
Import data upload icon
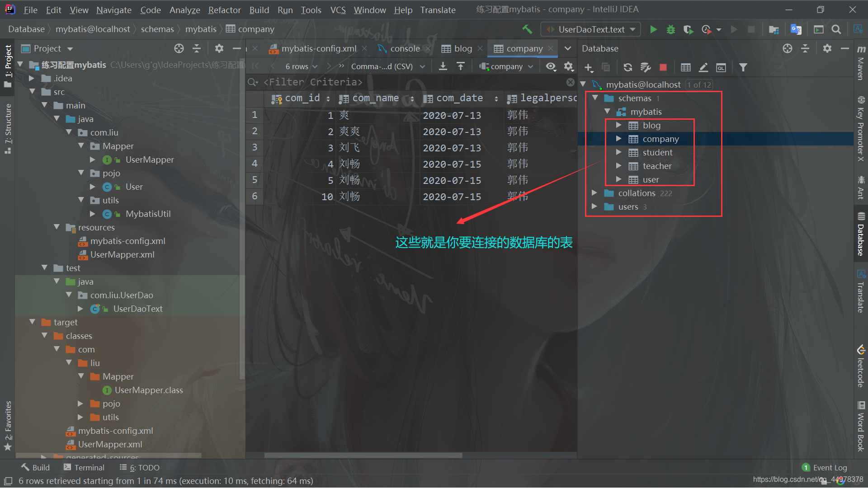[461, 66]
